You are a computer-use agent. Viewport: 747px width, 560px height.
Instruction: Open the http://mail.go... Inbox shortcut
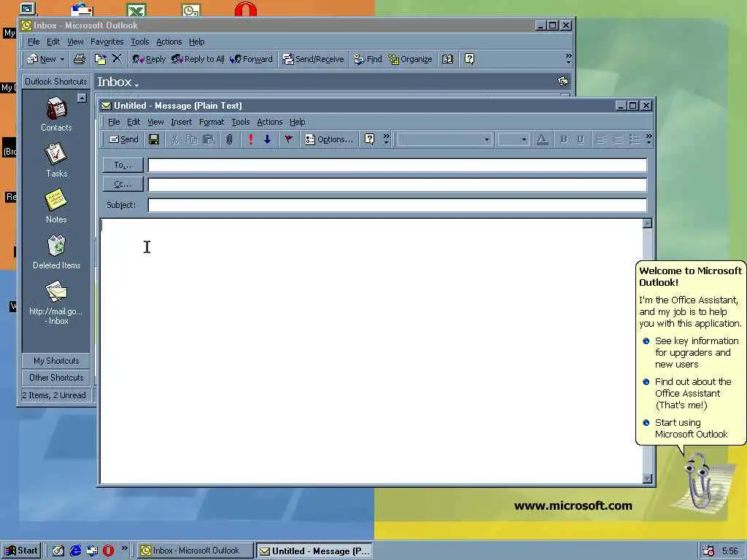pyautogui.click(x=56, y=303)
